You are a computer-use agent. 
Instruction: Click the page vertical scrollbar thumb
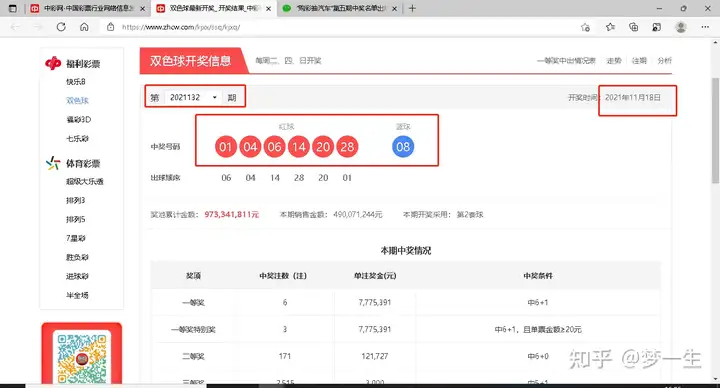tap(715, 131)
